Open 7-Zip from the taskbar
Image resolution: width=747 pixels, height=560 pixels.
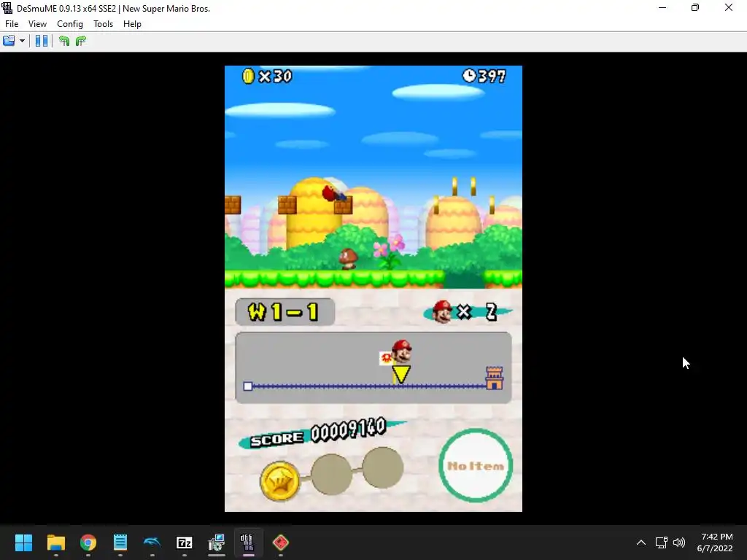click(185, 542)
